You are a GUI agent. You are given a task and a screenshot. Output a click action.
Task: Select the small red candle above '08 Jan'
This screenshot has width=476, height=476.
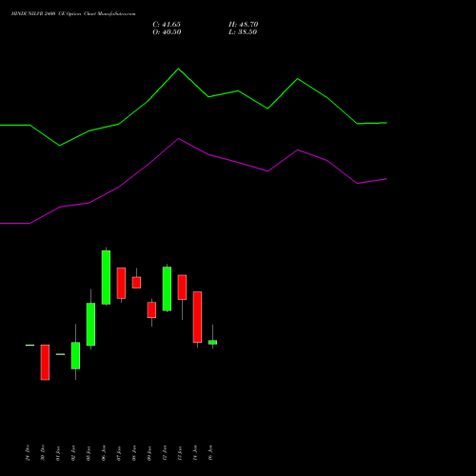click(x=136, y=282)
